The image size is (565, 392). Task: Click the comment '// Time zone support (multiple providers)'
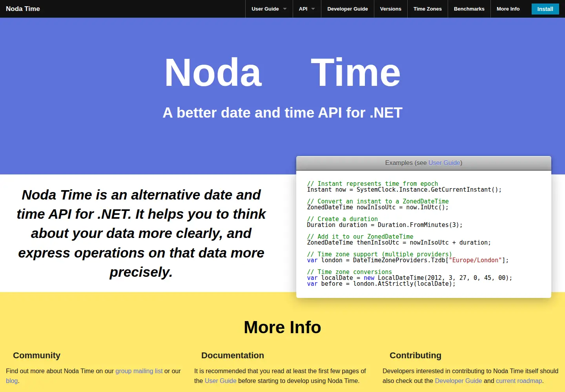point(379,254)
